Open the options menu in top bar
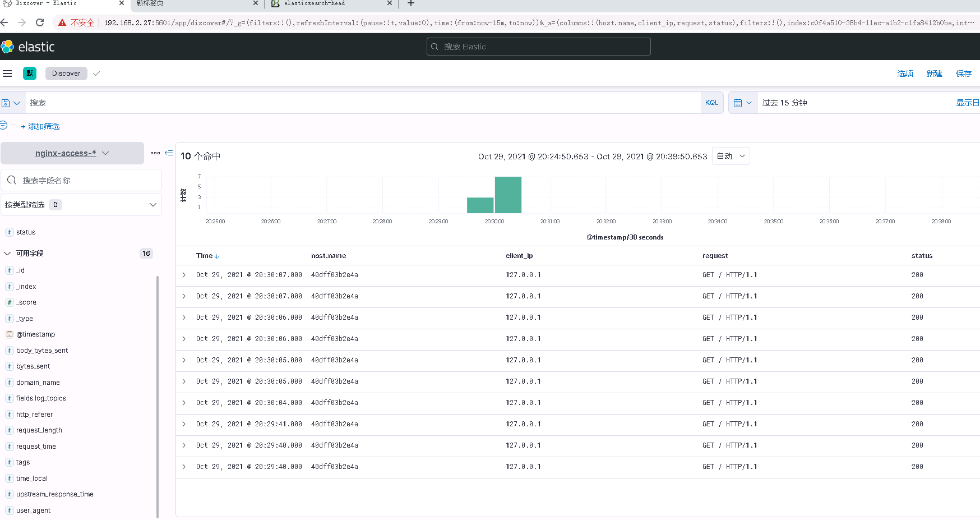The image size is (980, 520). (905, 73)
